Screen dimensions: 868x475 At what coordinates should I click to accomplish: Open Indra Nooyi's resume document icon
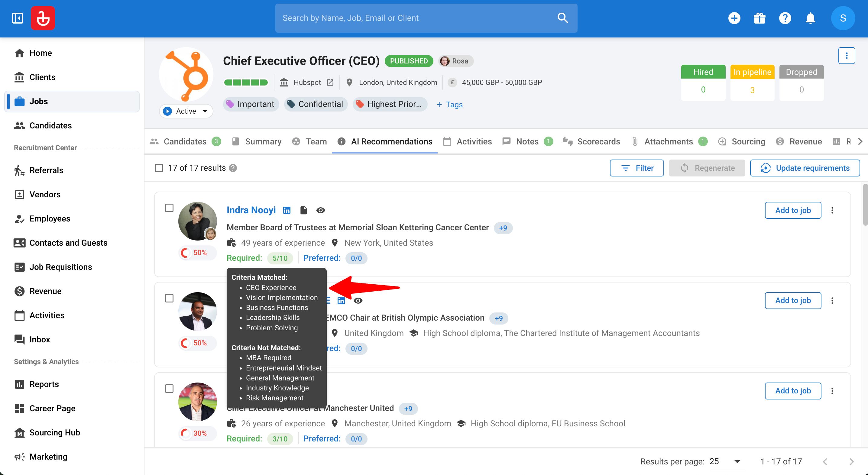point(304,211)
